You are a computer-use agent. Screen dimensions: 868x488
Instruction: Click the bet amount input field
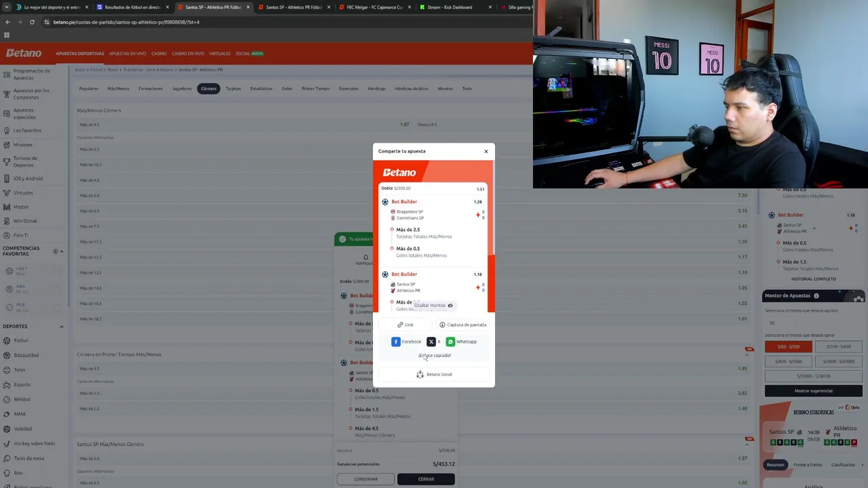[814, 323]
